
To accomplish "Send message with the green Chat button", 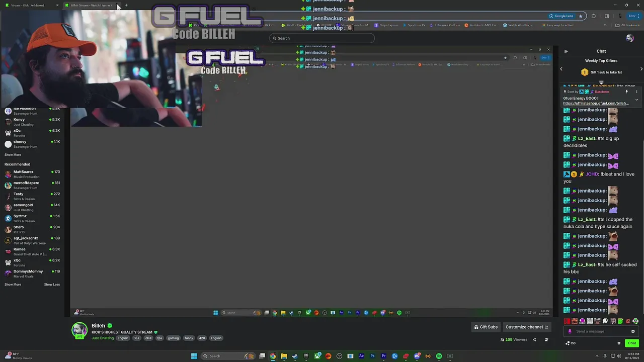I will (x=632, y=343).
